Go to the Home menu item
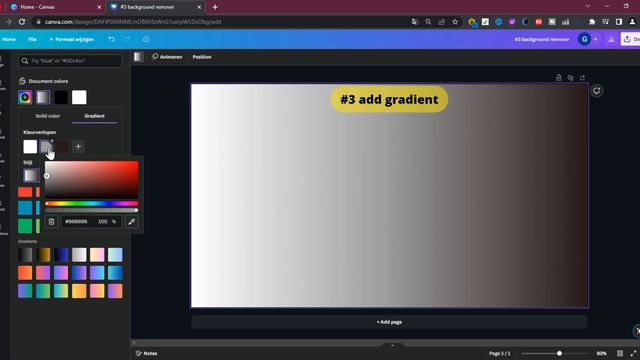Screen dimensions: 640x360 pos(9,39)
